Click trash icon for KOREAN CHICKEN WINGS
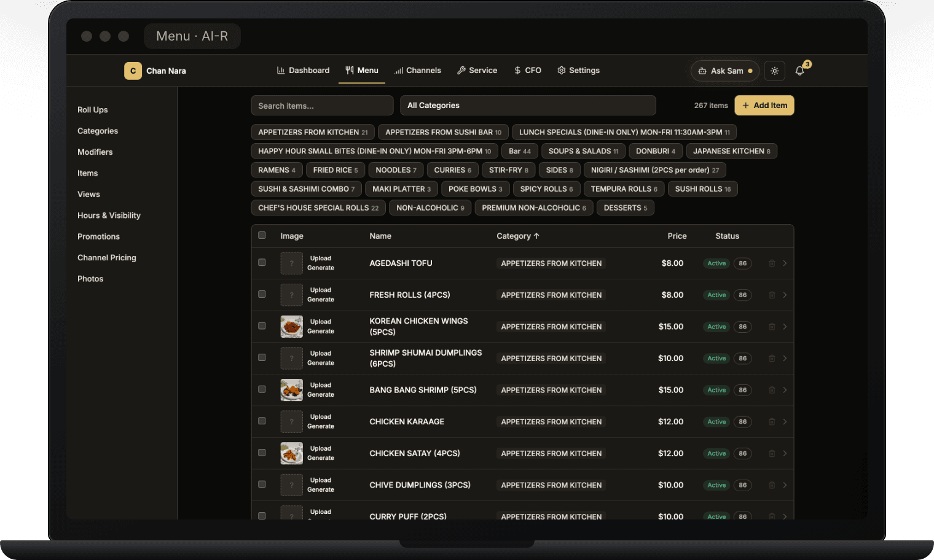This screenshot has height=560, width=934. click(x=772, y=327)
